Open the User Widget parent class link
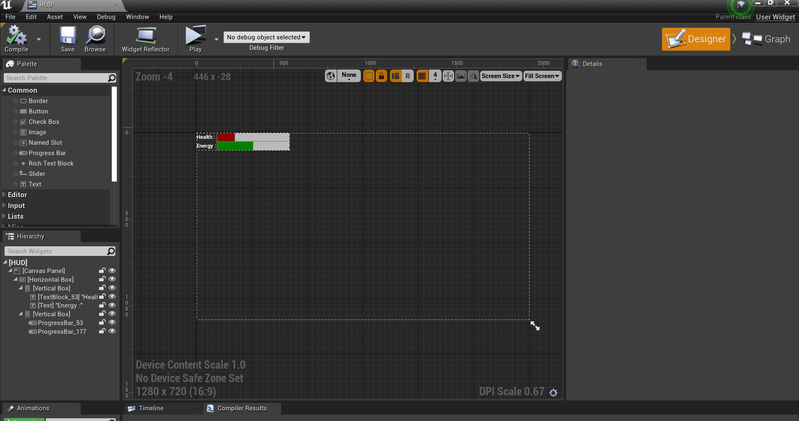The width and height of the screenshot is (799, 421). click(775, 17)
